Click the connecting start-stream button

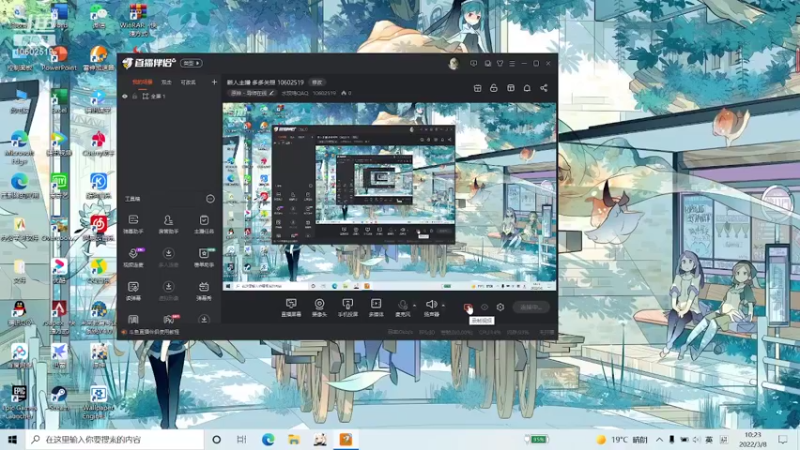[531, 307]
